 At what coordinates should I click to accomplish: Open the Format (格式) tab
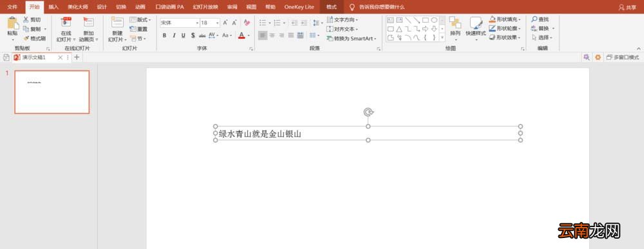pyautogui.click(x=332, y=7)
